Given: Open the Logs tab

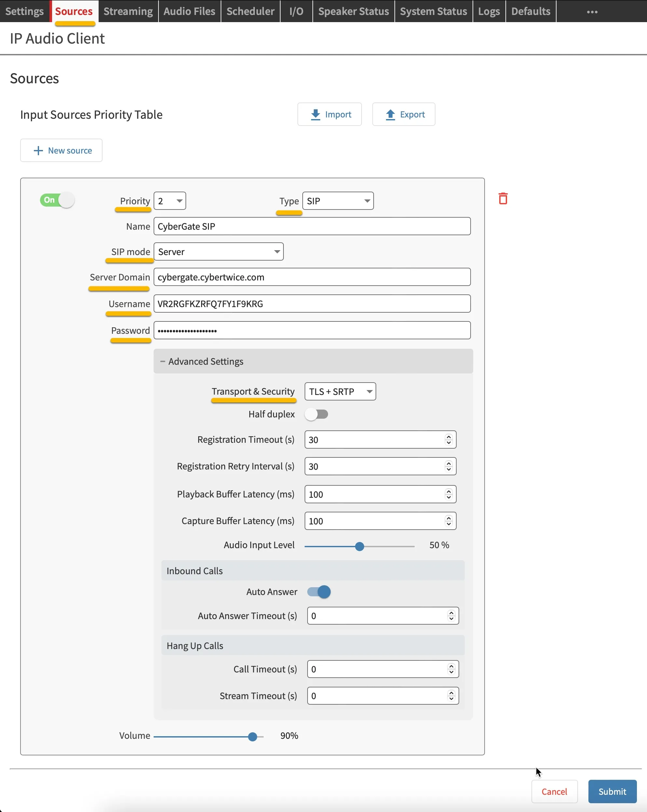Looking at the screenshot, I should [489, 11].
